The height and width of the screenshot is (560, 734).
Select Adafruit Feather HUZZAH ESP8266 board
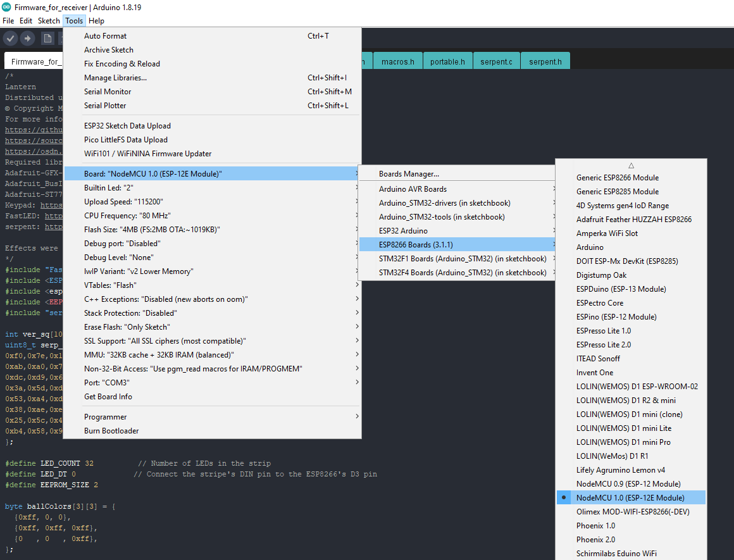click(x=631, y=220)
